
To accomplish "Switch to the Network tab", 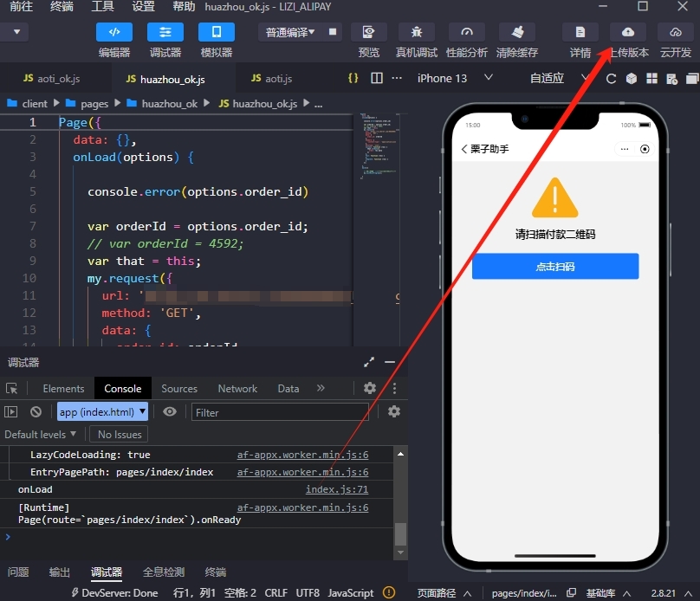I will tap(237, 389).
